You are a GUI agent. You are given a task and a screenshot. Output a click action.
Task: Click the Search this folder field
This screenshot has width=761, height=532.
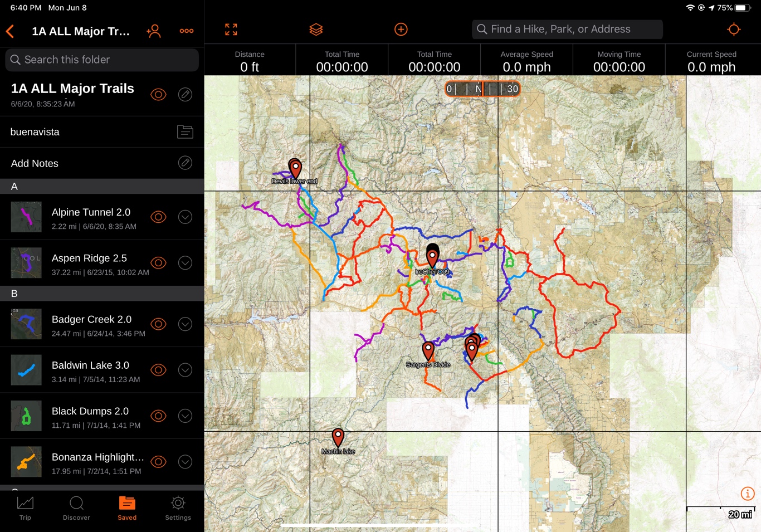click(x=102, y=60)
